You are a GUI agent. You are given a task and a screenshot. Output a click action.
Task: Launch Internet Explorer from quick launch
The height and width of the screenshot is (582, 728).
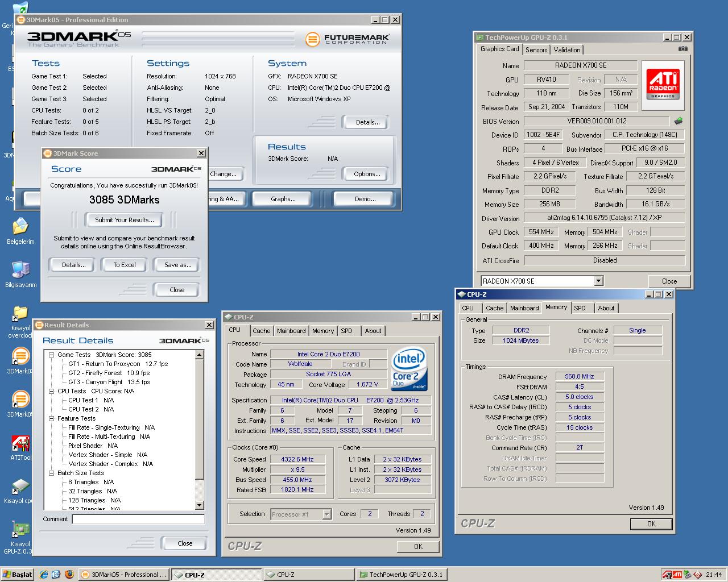coord(44,575)
